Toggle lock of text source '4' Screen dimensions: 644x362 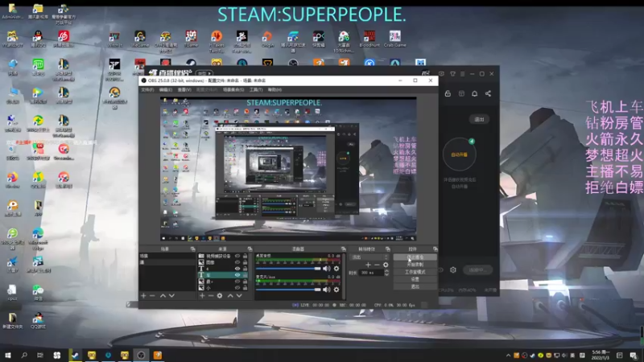246,269
